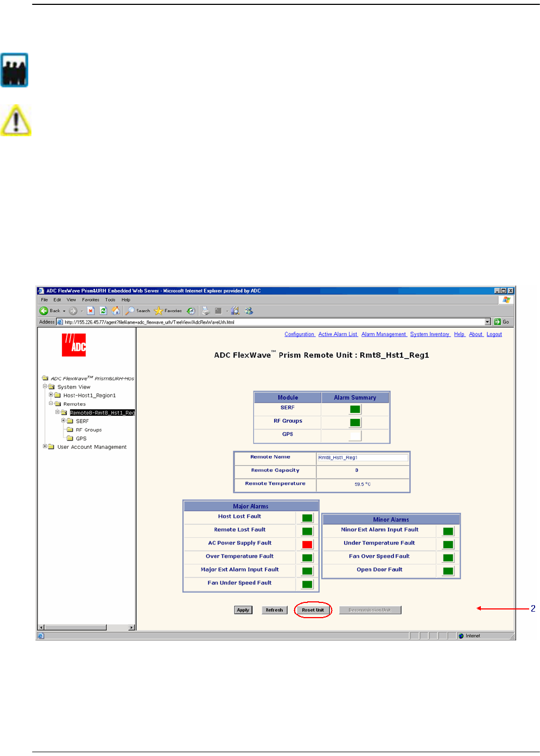This screenshot has height=756, width=540.
Task: Select User Account Management in the tree
Action: pyautogui.click(x=92, y=447)
